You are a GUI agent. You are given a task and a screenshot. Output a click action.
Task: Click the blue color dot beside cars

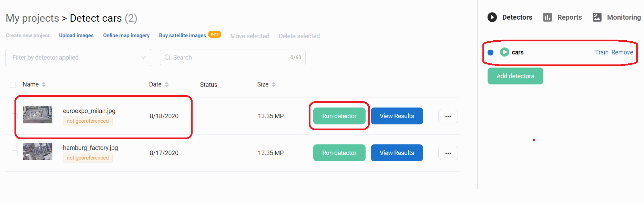[491, 52]
